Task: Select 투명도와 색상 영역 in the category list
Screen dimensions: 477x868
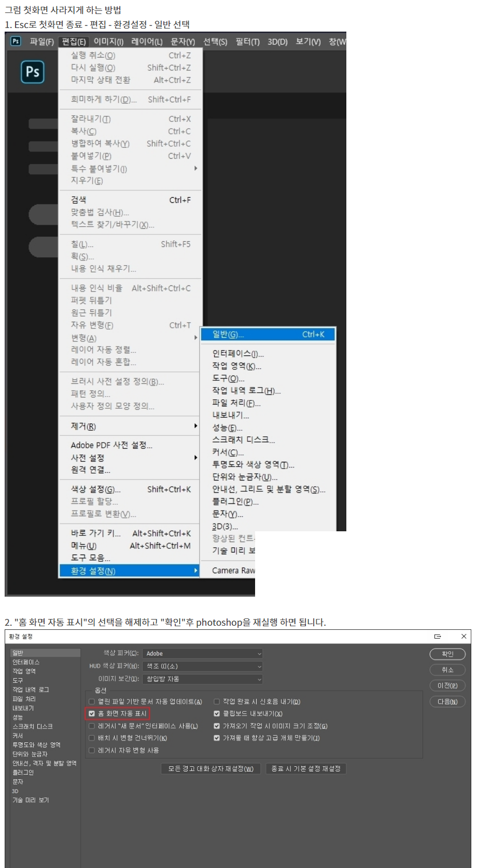Action: [x=36, y=745]
